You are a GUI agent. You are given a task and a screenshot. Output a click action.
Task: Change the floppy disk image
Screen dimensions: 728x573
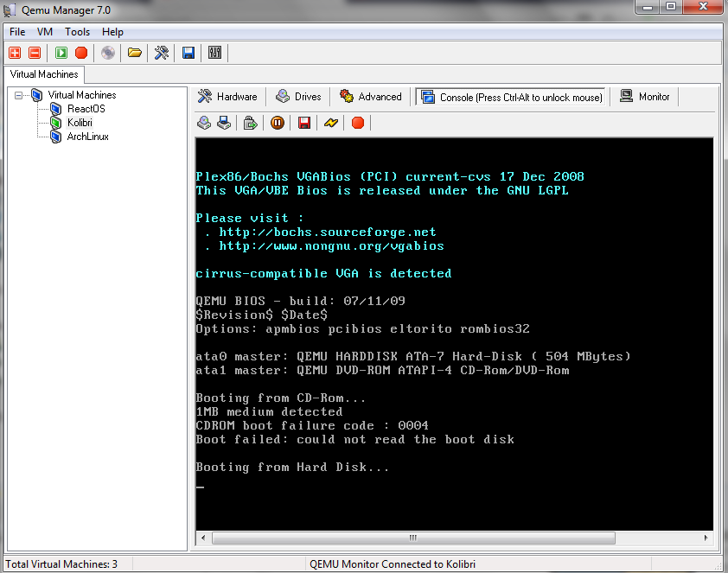(223, 123)
